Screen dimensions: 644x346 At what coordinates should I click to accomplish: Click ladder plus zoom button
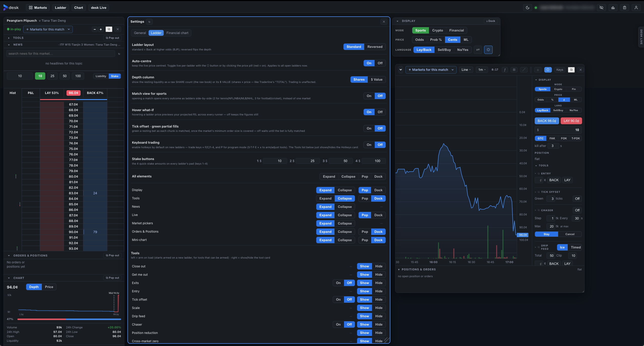[101, 29]
